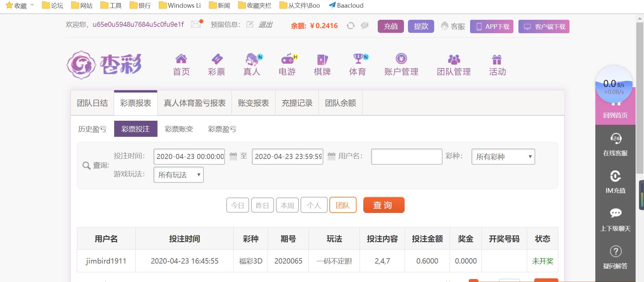This screenshot has width=644, height=282.
Task: Expand 所有彩种 lottery type dropdown
Action: click(503, 157)
